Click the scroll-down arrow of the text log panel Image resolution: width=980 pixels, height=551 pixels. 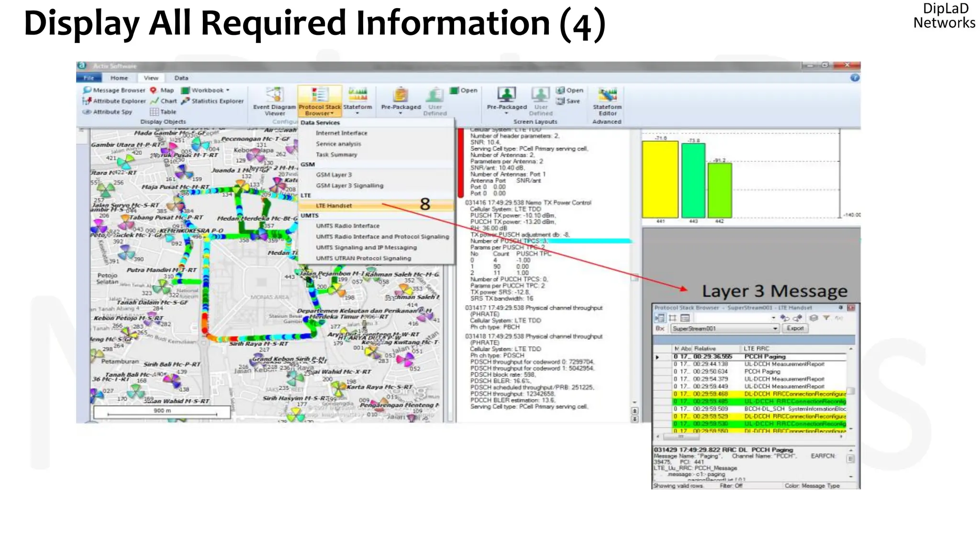[635, 403]
